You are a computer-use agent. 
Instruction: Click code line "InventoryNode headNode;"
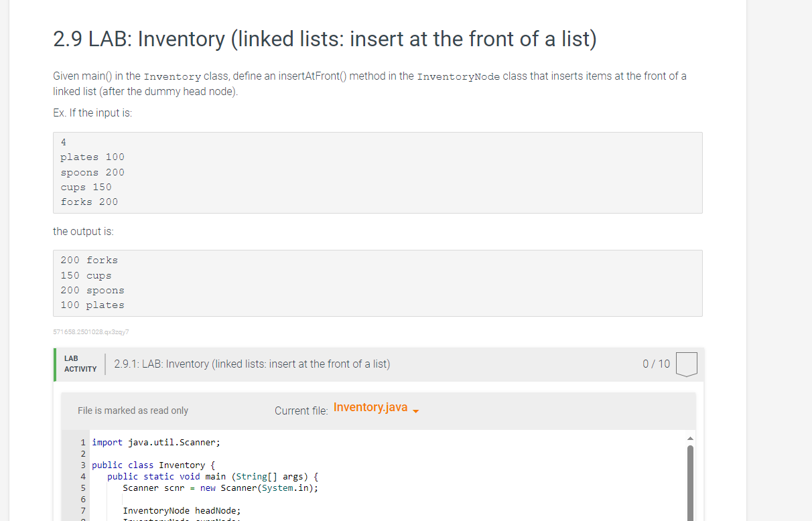(182, 510)
